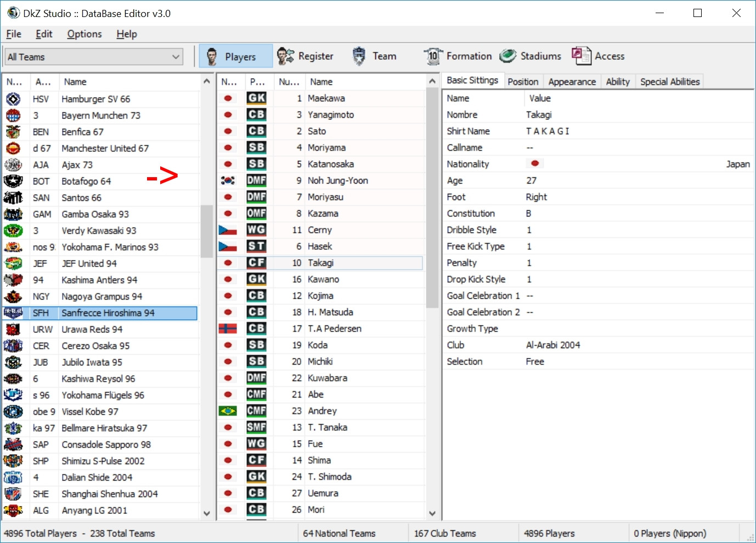Screen dimensions: 756x543
Task: Switch to the Special Abilities tab
Action: pos(670,82)
